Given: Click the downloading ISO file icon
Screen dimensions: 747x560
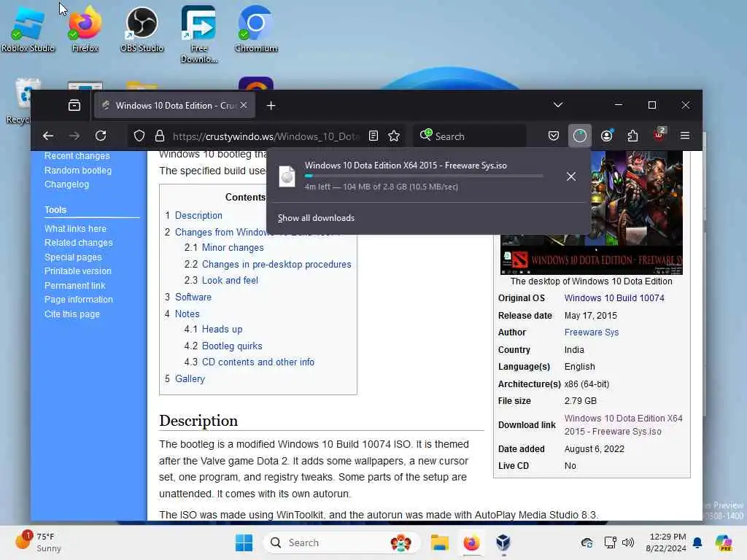Looking at the screenshot, I should click(287, 176).
